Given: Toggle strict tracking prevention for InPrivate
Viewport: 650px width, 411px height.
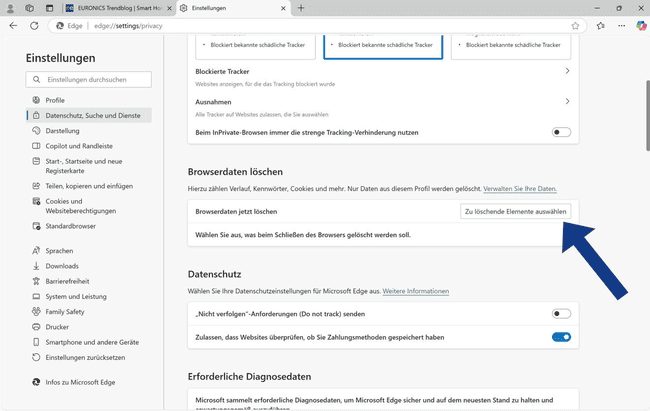Looking at the screenshot, I should point(561,132).
